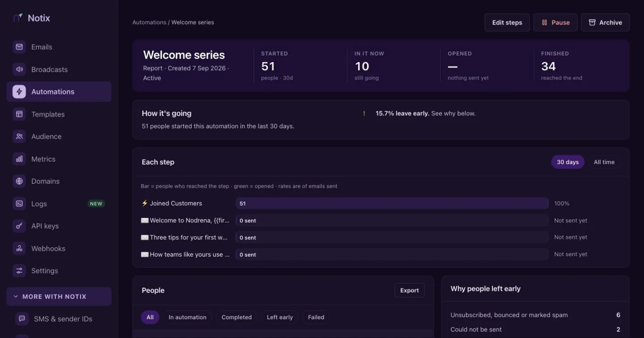Click the pause icon in Pause button

pyautogui.click(x=544, y=22)
